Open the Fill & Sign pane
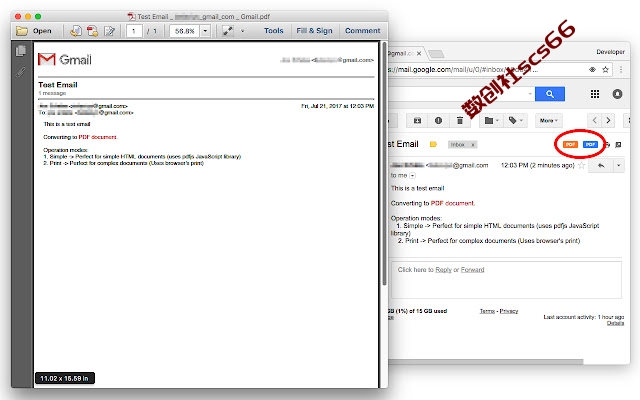Screen dimensions: 640x400 [314, 31]
